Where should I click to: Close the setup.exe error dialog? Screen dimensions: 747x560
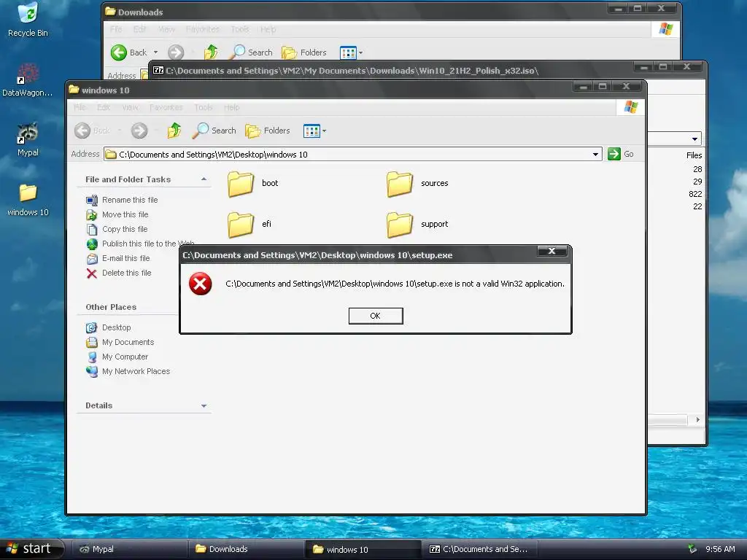click(551, 251)
